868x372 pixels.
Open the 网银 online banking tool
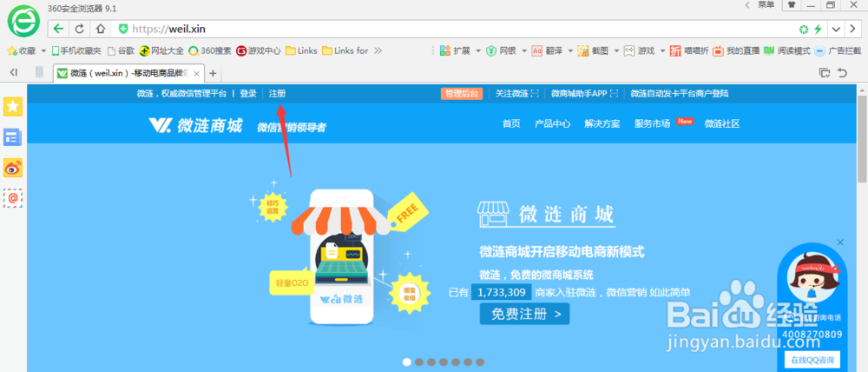501,51
